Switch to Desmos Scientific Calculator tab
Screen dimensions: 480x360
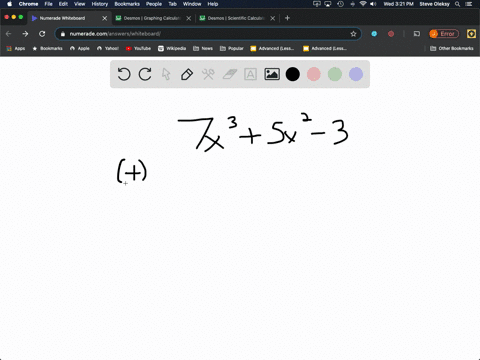236,18
